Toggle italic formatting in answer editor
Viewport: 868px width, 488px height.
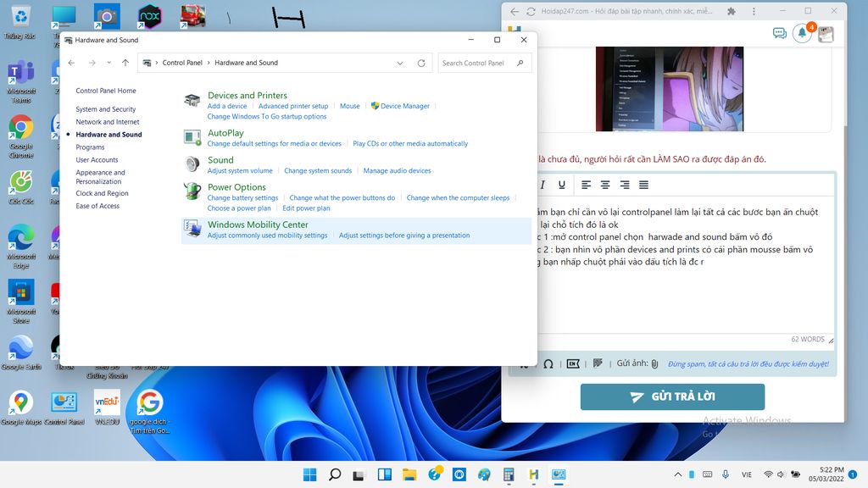[542, 185]
